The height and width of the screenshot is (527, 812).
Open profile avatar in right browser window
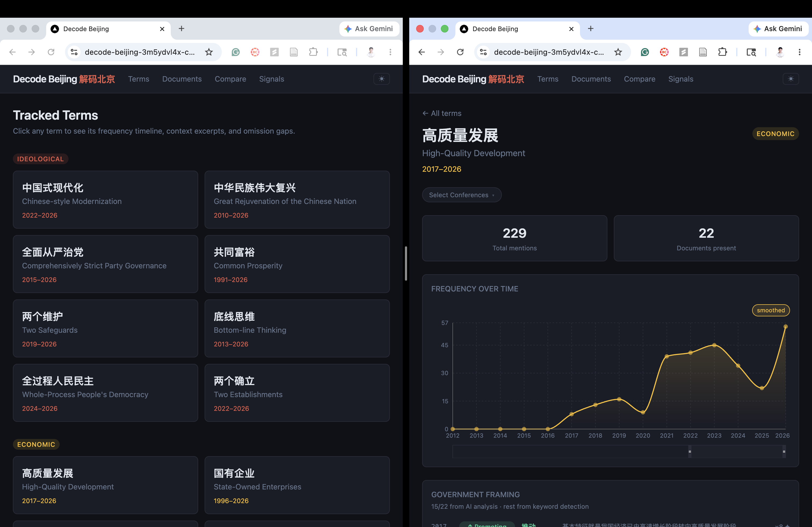coord(780,52)
